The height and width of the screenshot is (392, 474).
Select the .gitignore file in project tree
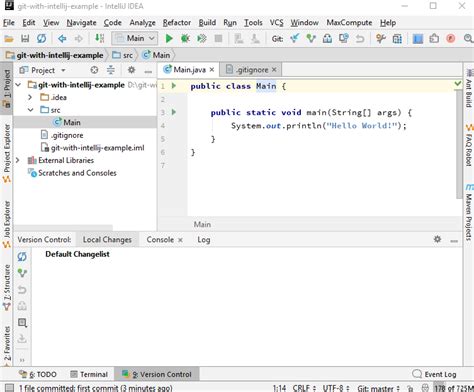62,135
